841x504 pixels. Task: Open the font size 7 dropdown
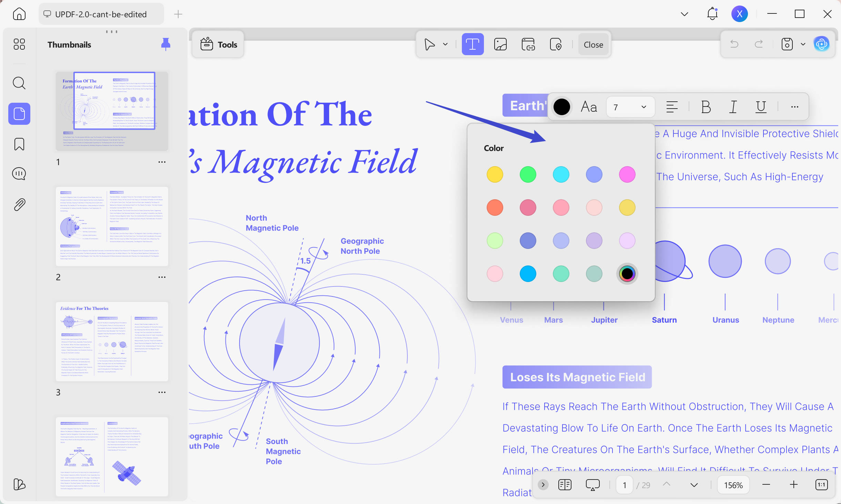coord(630,107)
